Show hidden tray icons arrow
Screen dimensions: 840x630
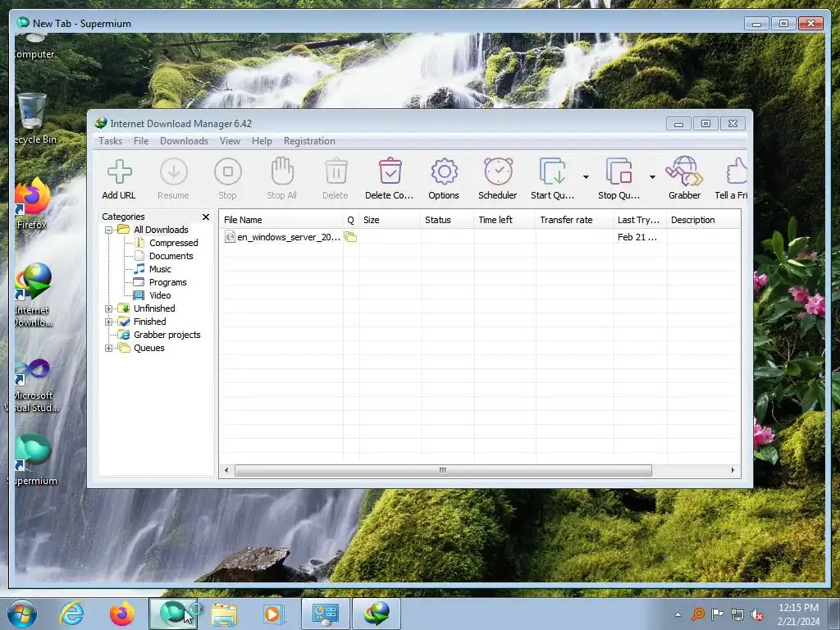pyautogui.click(x=678, y=615)
